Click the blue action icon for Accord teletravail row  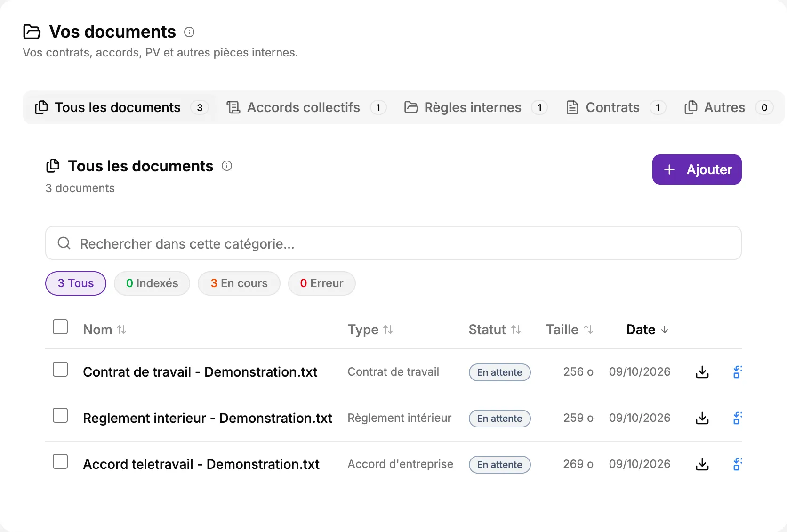[737, 464]
